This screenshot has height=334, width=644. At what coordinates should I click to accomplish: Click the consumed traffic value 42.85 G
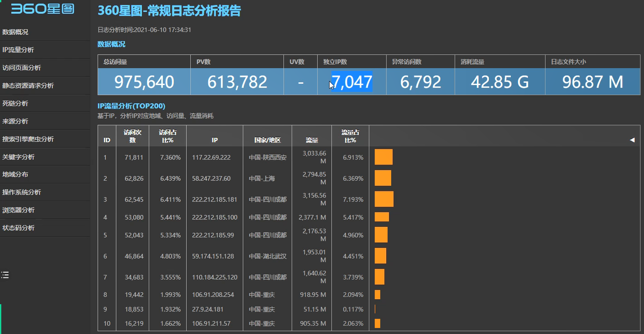point(500,82)
